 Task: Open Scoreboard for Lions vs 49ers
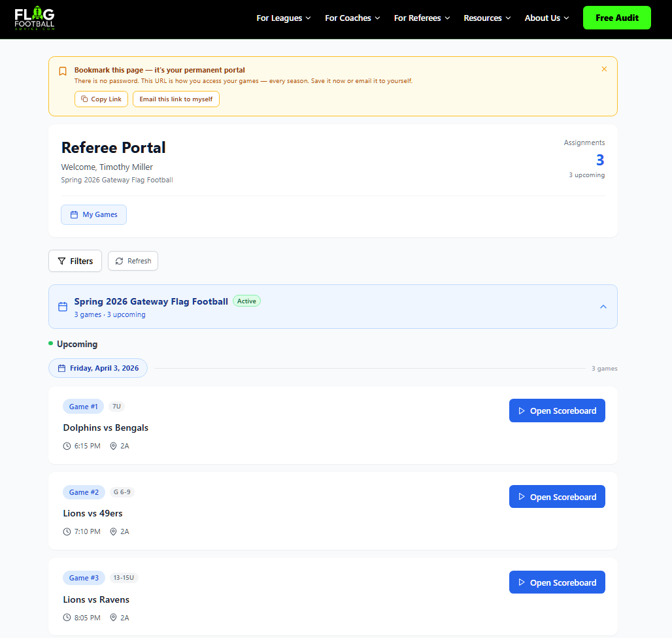tap(557, 497)
